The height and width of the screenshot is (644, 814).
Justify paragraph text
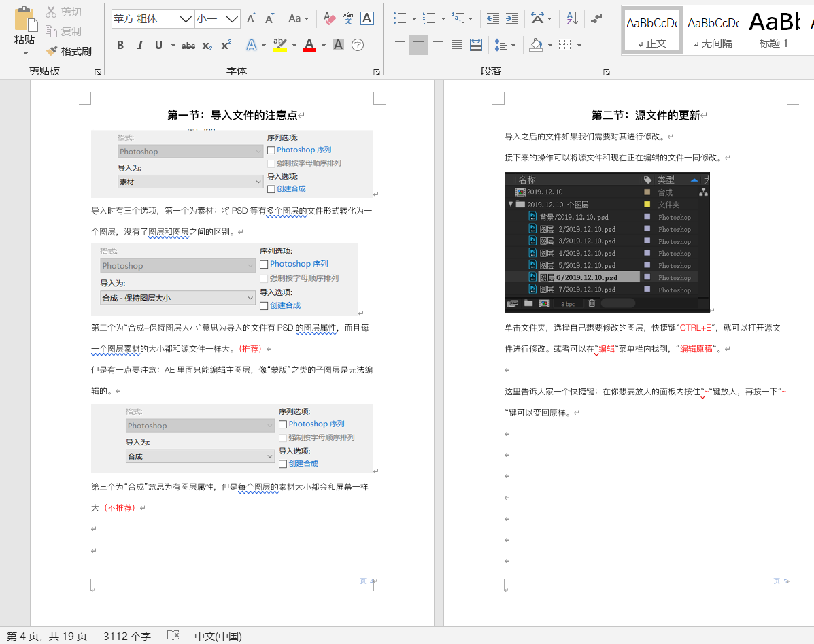(x=457, y=45)
